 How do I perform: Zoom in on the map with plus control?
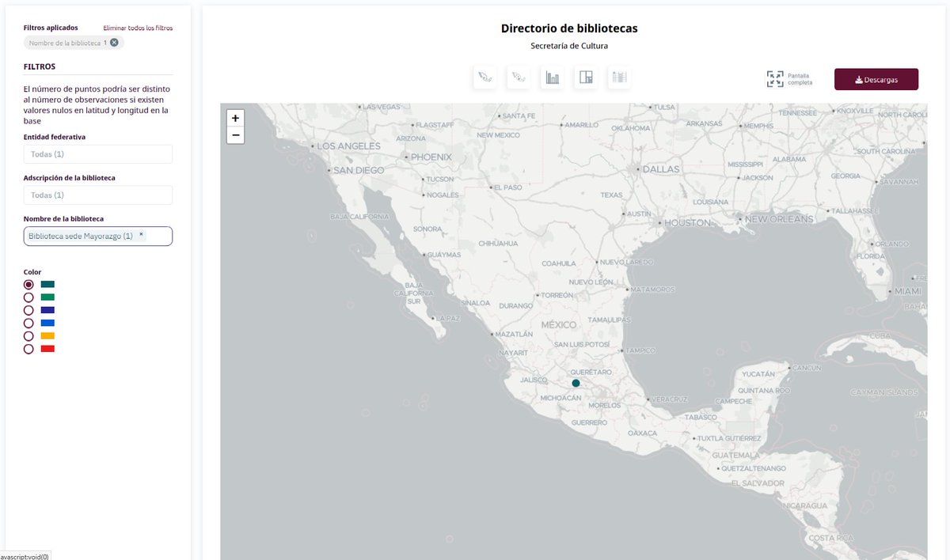235,117
